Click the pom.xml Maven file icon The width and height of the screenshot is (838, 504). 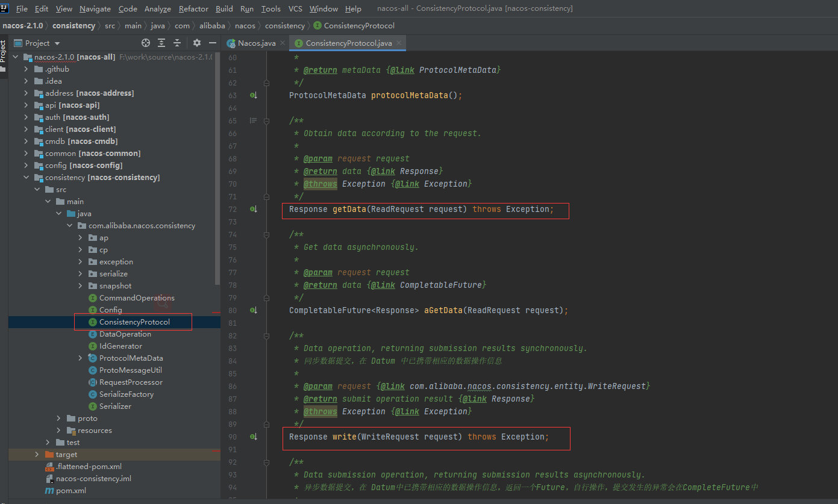pyautogui.click(x=49, y=491)
